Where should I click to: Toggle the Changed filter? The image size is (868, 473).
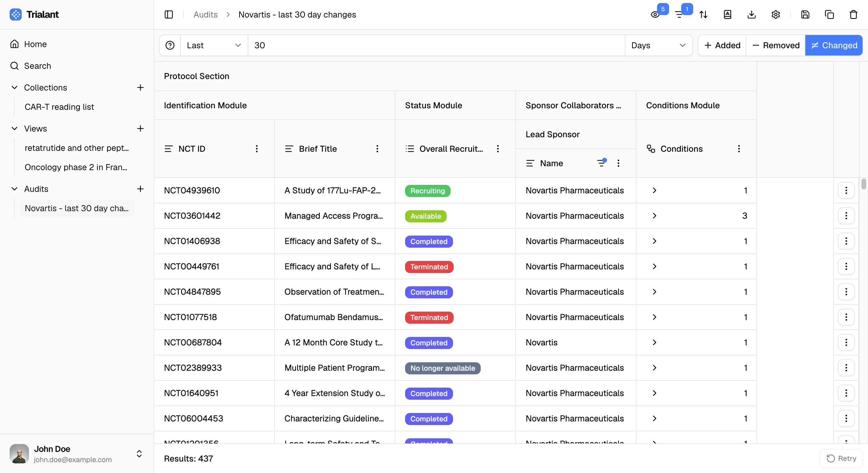[834, 45]
